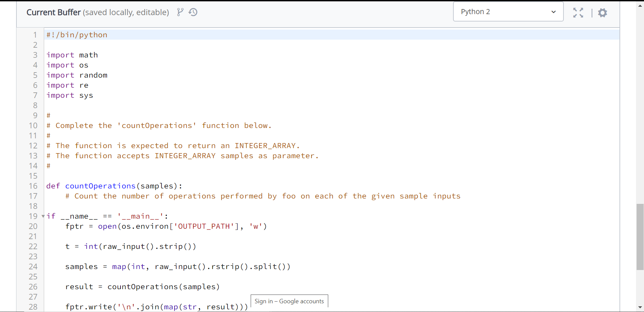The height and width of the screenshot is (312, 644).
Task: Click the 'result = countOperations(samples)' line
Action: [x=142, y=287]
